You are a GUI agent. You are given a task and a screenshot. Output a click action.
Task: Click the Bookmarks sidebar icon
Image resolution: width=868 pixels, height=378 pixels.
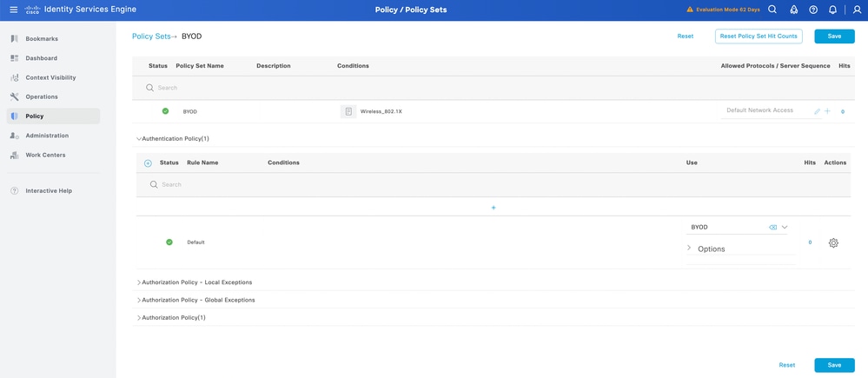click(15, 39)
